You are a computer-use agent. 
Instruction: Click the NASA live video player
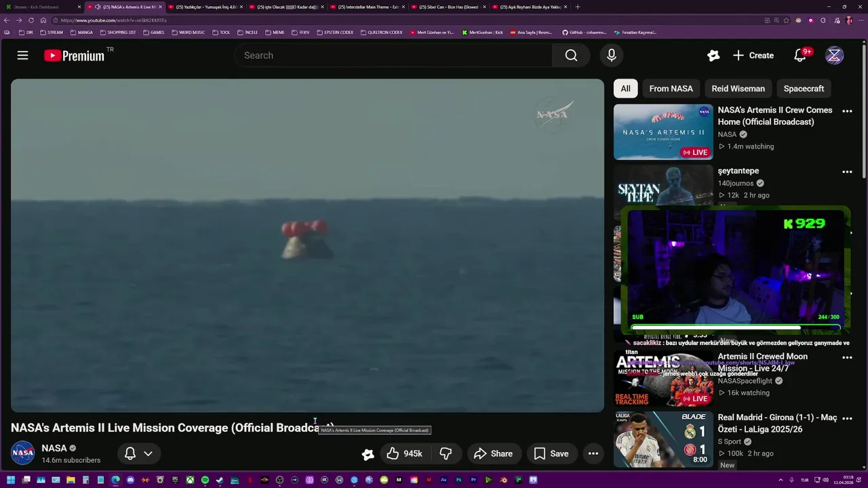pyautogui.click(x=307, y=245)
